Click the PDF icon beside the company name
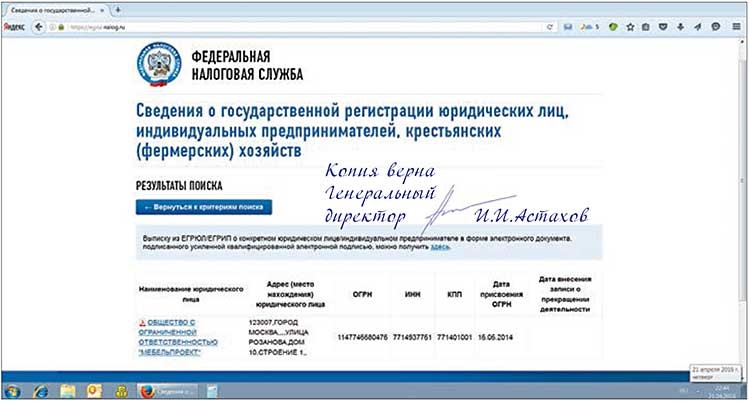This screenshot has height=401, width=749. click(140, 324)
